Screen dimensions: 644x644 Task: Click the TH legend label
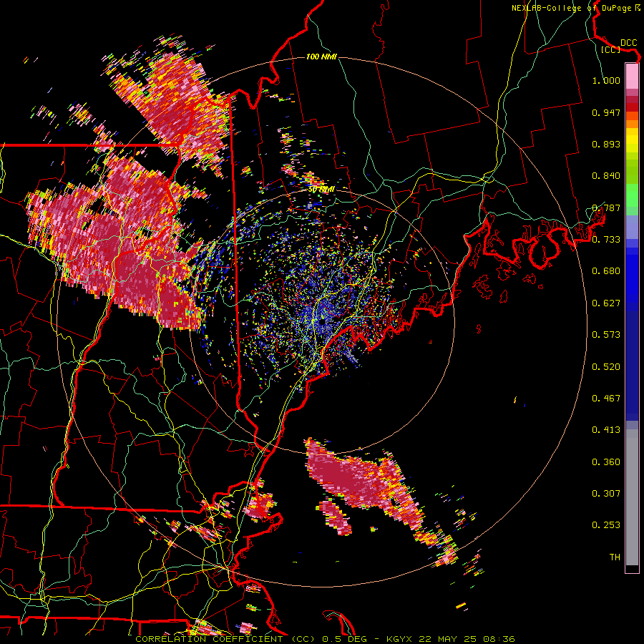(615, 557)
